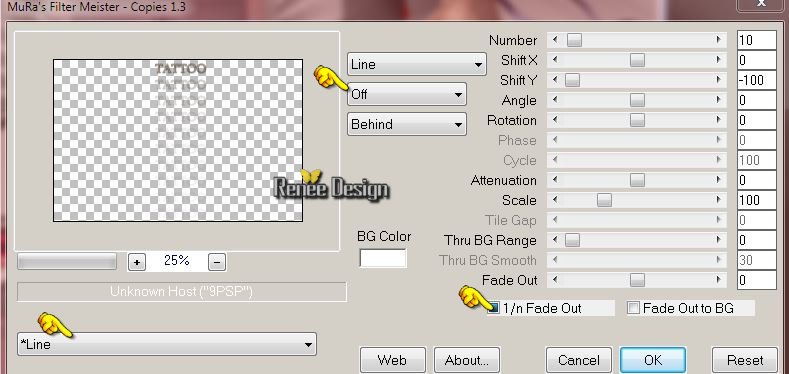The height and width of the screenshot is (374, 789).
Task: Click right arrow of Scale slider
Action: point(719,200)
